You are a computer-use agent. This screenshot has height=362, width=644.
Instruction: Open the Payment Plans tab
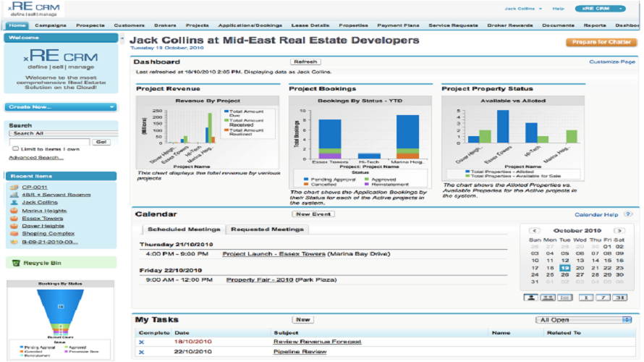pos(399,25)
